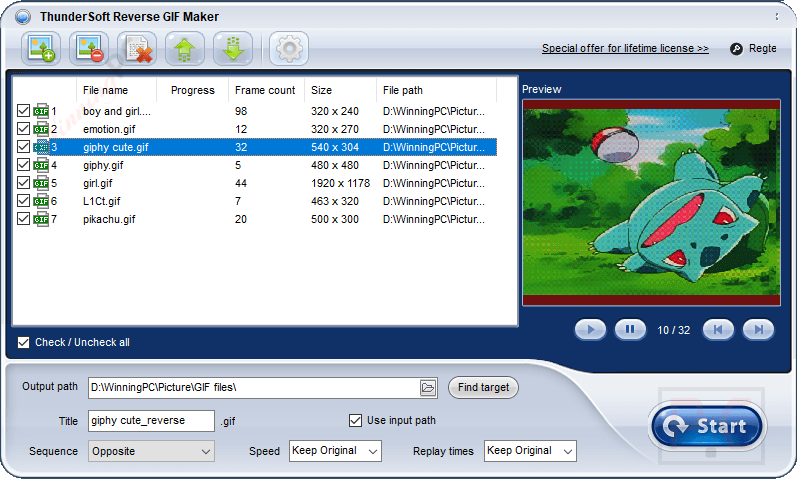The height and width of the screenshot is (479, 797).
Task: Open the Speed dropdown
Action: [335, 451]
